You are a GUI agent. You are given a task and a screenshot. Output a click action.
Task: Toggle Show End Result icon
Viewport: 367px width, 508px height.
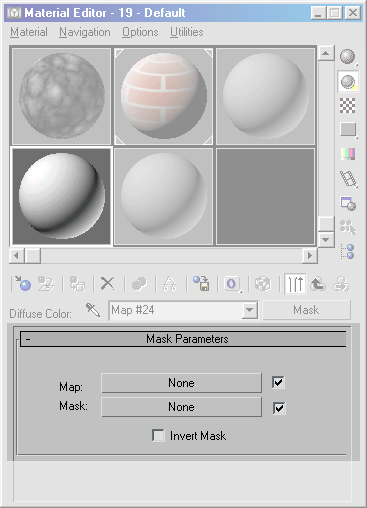(295, 284)
